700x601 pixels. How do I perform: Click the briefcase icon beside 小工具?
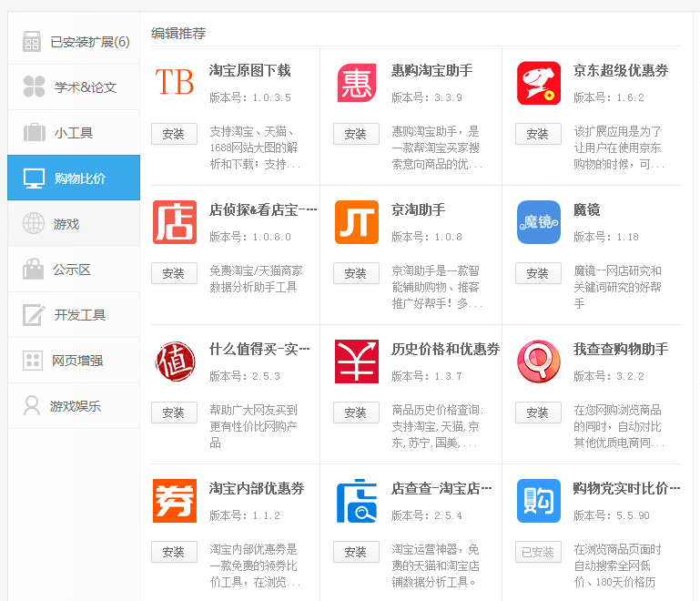pos(35,132)
